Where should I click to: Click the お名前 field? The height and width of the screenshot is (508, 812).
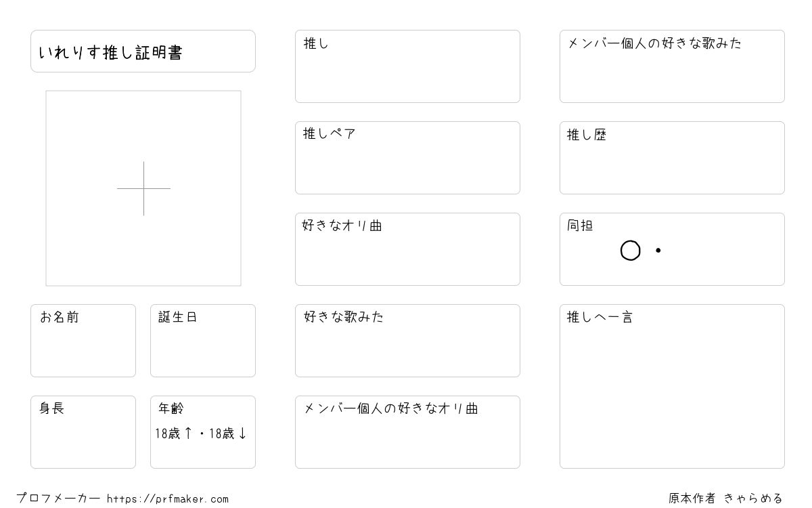point(83,341)
